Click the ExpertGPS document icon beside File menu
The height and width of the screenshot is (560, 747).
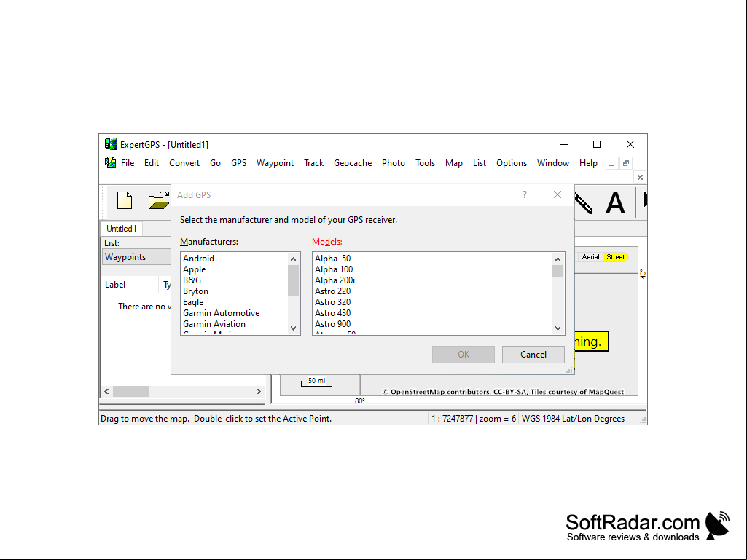tap(110, 163)
